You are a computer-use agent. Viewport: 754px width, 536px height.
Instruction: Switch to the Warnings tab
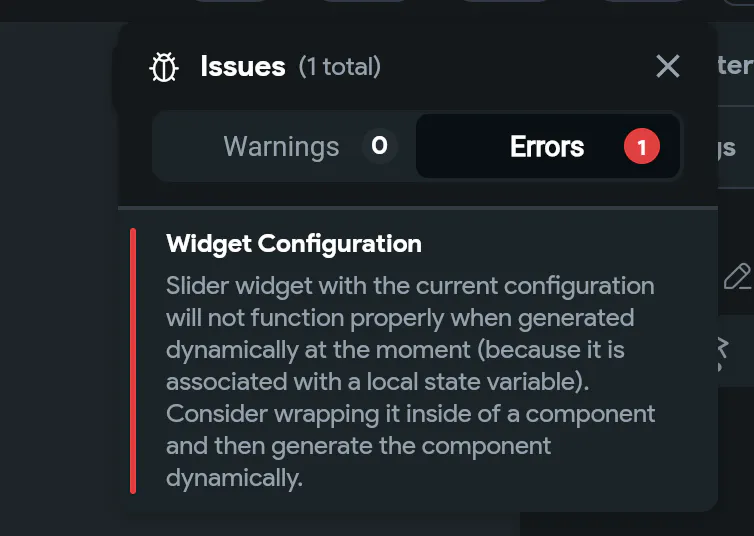pyautogui.click(x=282, y=147)
